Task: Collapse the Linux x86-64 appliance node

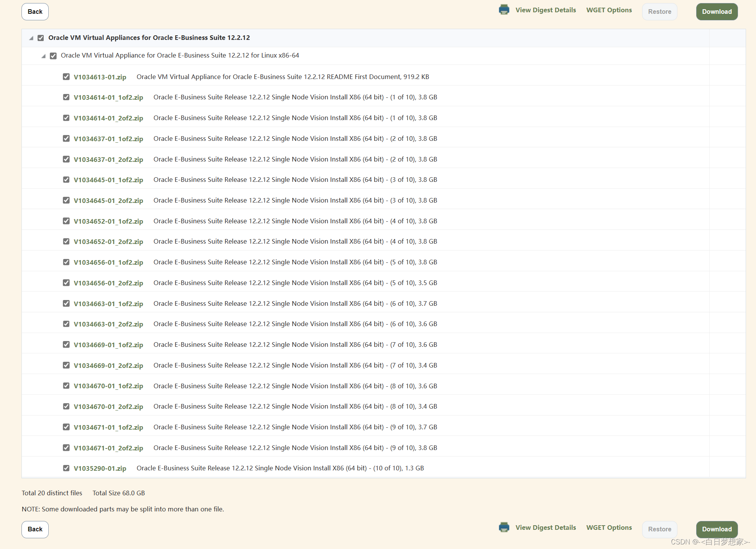Action: (x=44, y=56)
